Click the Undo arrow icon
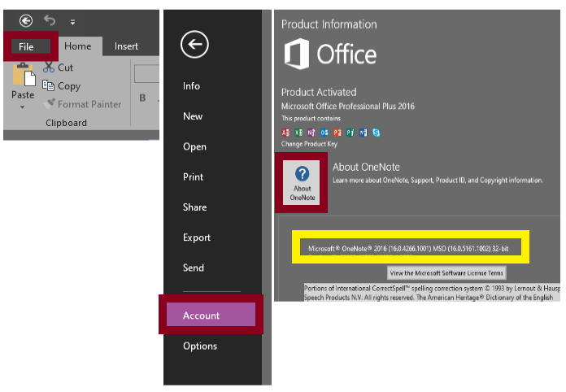The image size is (566, 392). [x=50, y=20]
